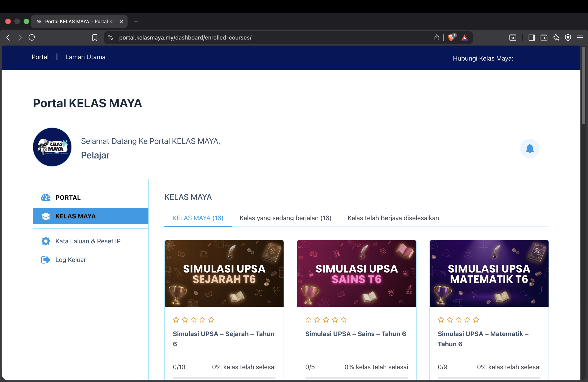
Task: Reload the current page
Action: (32, 37)
